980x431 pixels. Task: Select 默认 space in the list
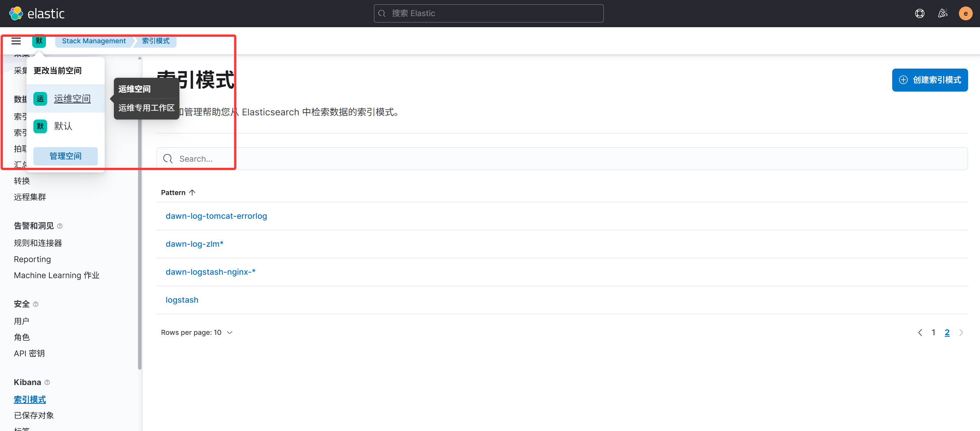click(x=66, y=126)
